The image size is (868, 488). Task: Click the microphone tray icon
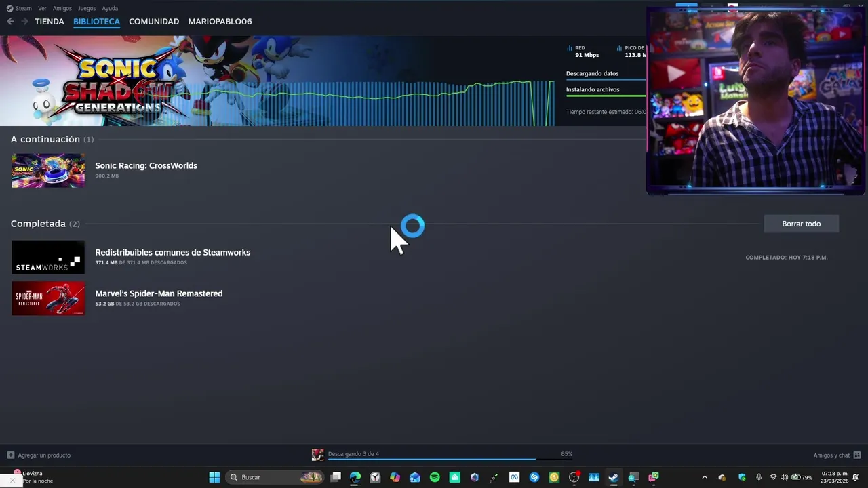pyautogui.click(x=759, y=477)
